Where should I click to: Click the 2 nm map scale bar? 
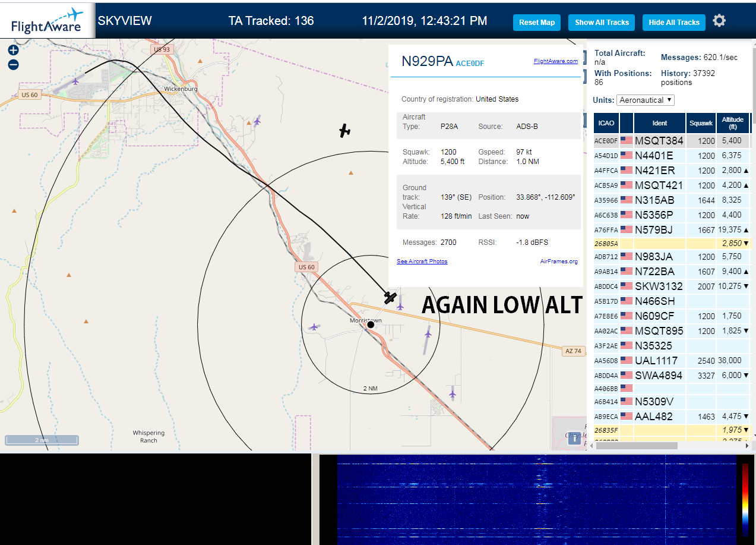pyautogui.click(x=42, y=440)
